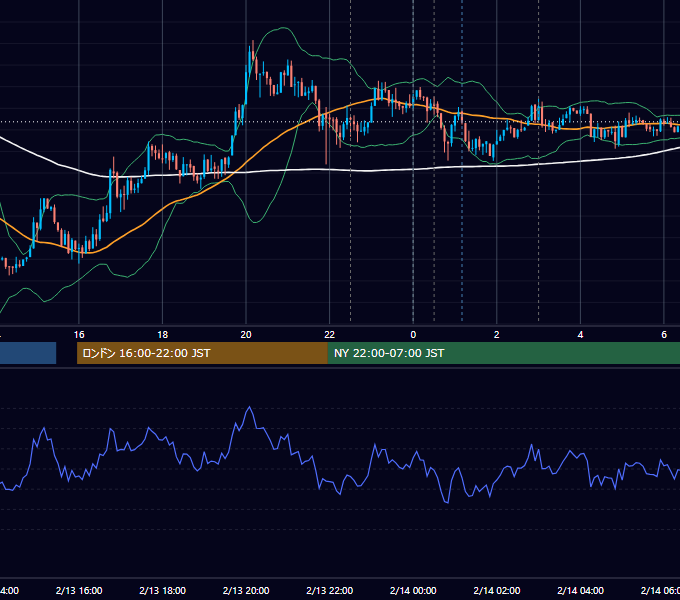Image resolution: width=680 pixels, height=600 pixels.
Task: Click the oscillator peak near 20:00
Action: pyautogui.click(x=249, y=407)
